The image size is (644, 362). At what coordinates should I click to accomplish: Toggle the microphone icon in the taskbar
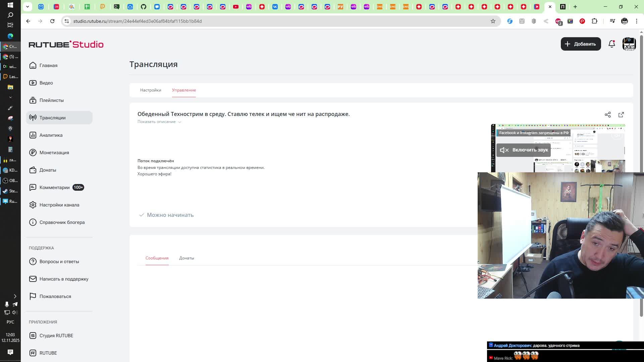7,304
